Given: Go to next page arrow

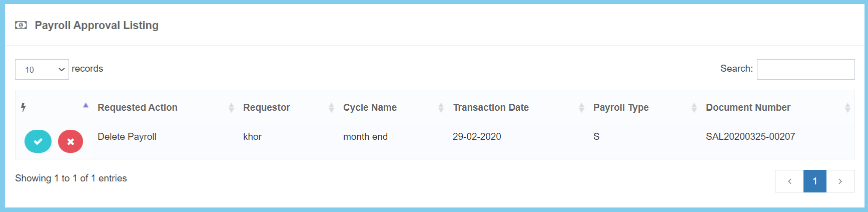Looking at the screenshot, I should 840,181.
